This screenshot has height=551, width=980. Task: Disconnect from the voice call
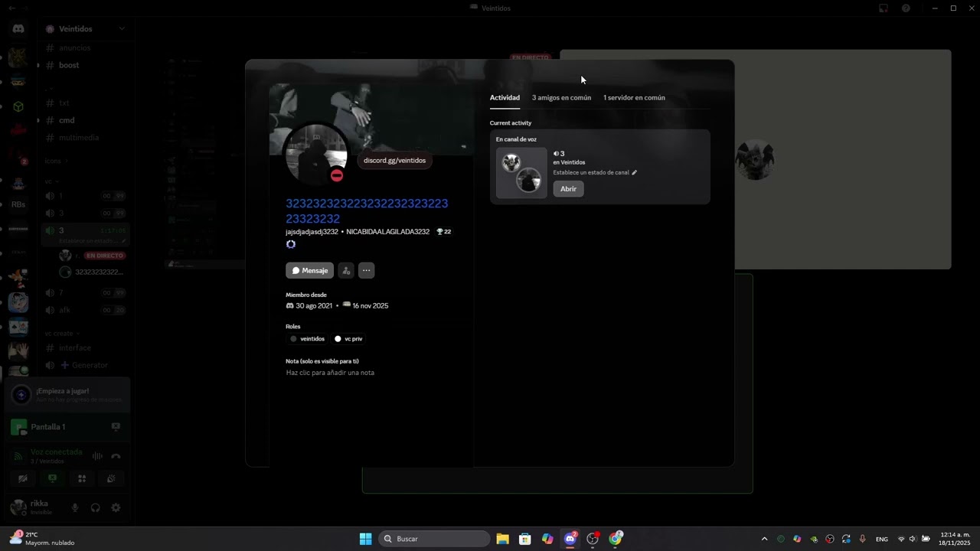(116, 456)
